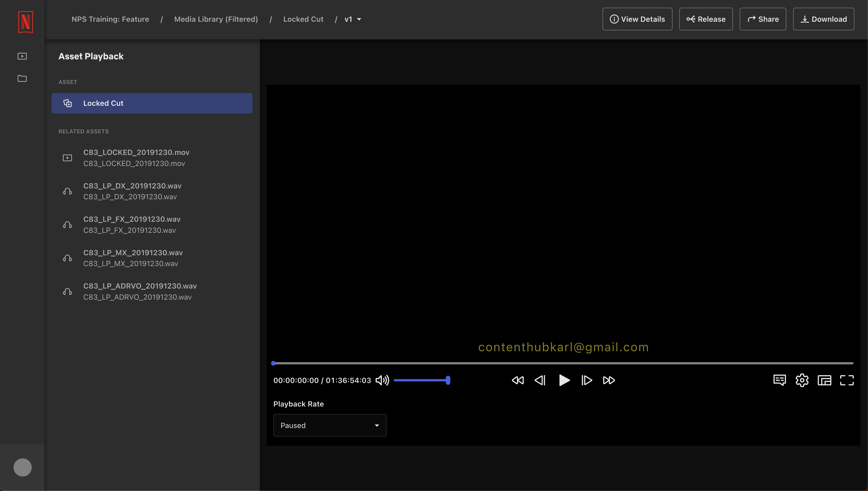Open C83_LP_MX_20191230.wav audio asset
The height and width of the screenshot is (491, 868).
(x=152, y=258)
